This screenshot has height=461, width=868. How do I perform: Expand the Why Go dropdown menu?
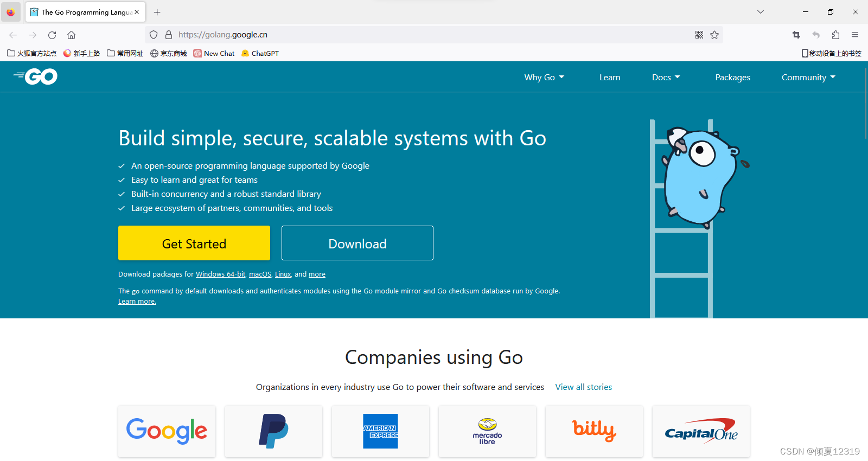tap(544, 77)
